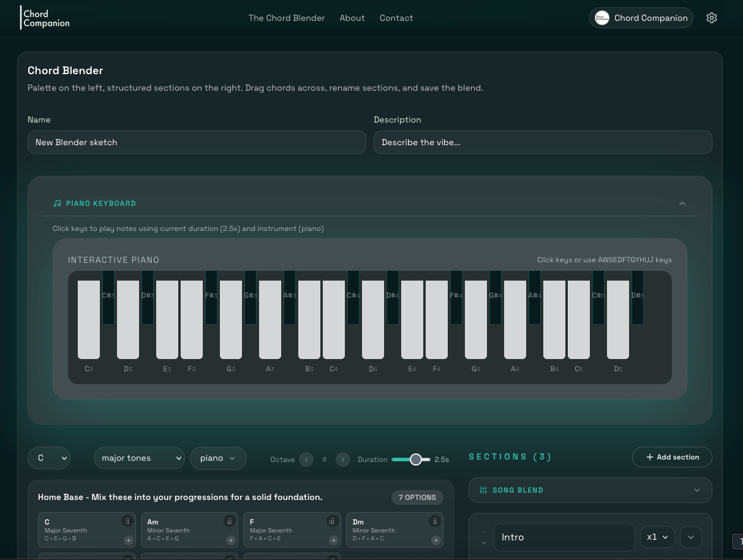
Task: Click the drag handle on the C chord card
Action: (127, 521)
